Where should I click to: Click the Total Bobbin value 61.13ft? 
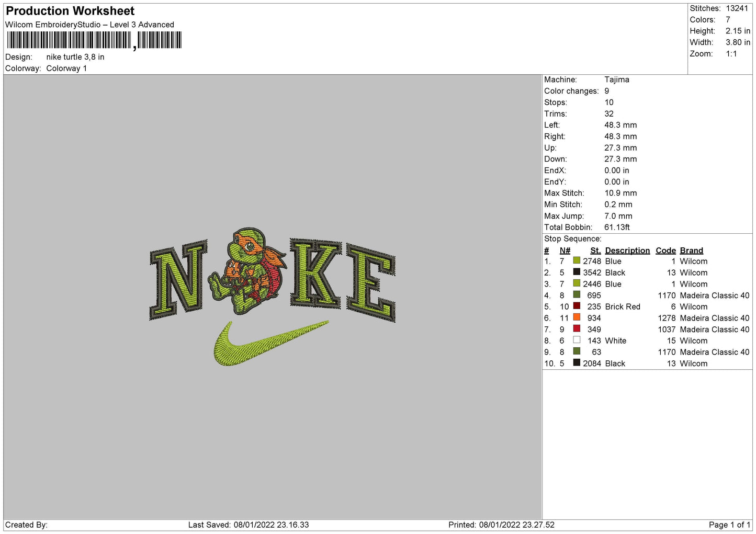[x=617, y=228]
